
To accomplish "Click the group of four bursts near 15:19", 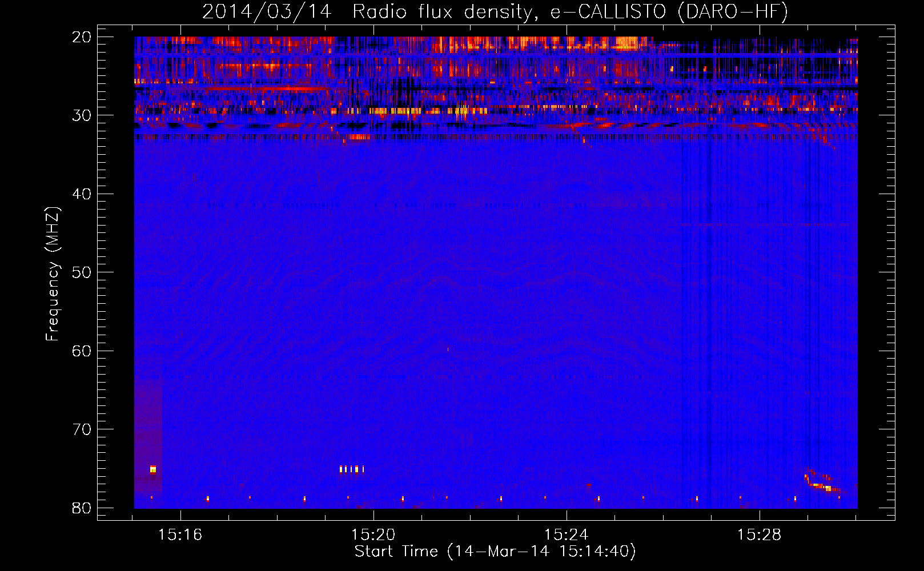I will (x=352, y=469).
